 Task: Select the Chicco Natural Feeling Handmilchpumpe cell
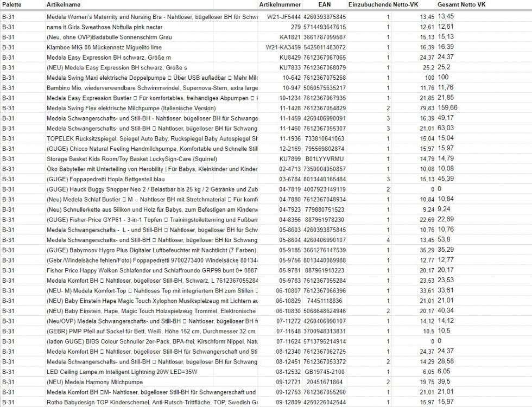(x=152, y=149)
